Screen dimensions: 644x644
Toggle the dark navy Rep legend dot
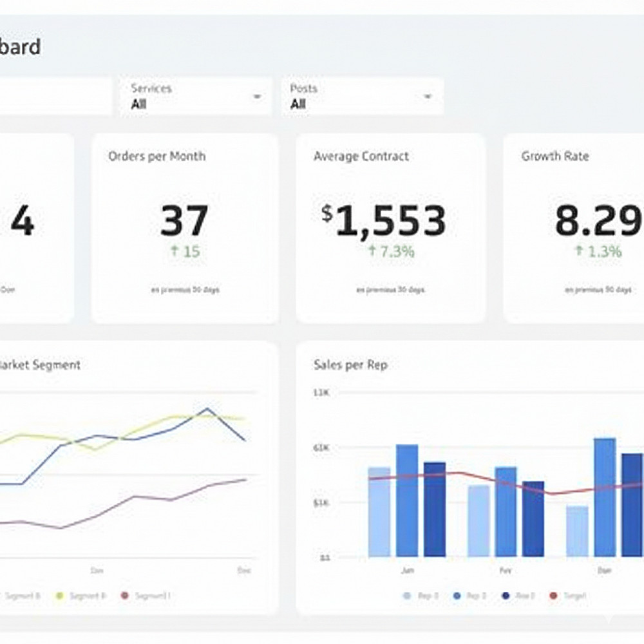506,596
